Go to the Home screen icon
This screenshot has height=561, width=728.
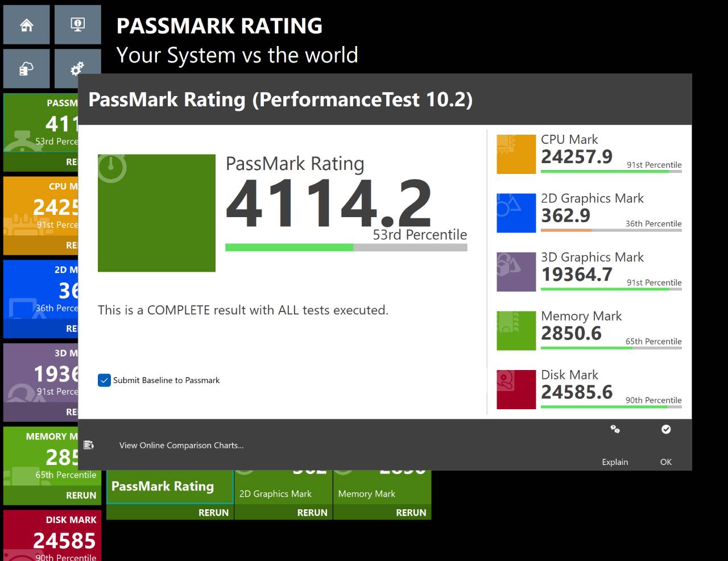click(x=26, y=24)
